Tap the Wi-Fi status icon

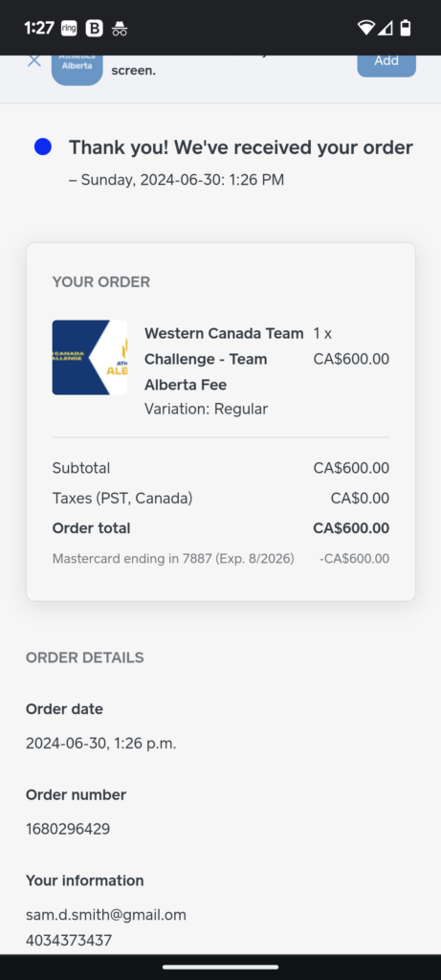coord(366,28)
